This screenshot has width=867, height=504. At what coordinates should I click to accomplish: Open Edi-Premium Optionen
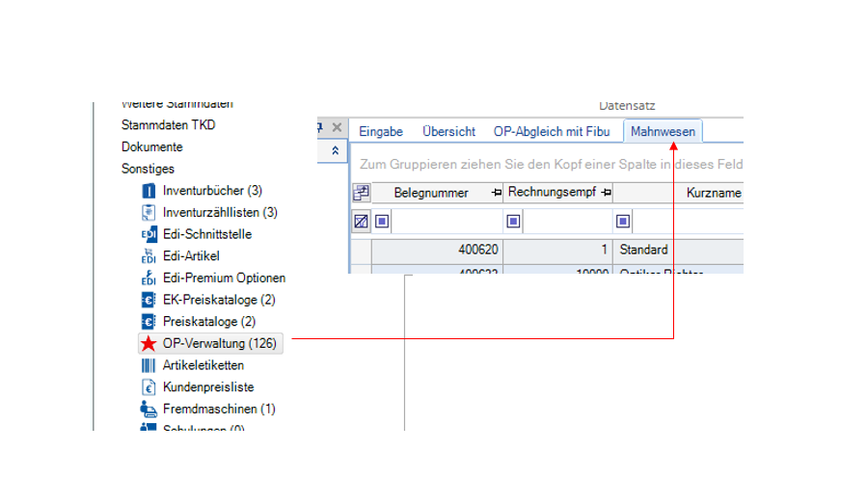click(224, 278)
